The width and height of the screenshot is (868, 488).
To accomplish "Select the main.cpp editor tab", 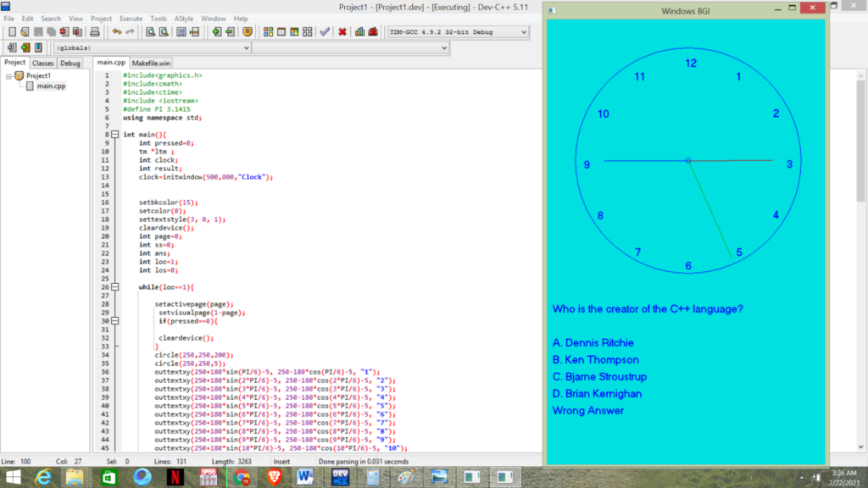I will (x=111, y=63).
